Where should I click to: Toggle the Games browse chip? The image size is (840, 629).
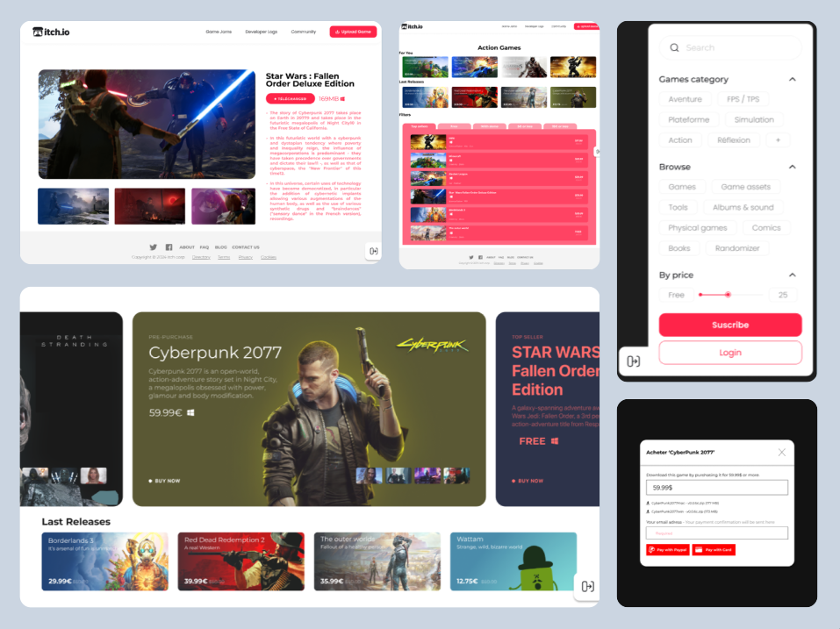(x=682, y=186)
